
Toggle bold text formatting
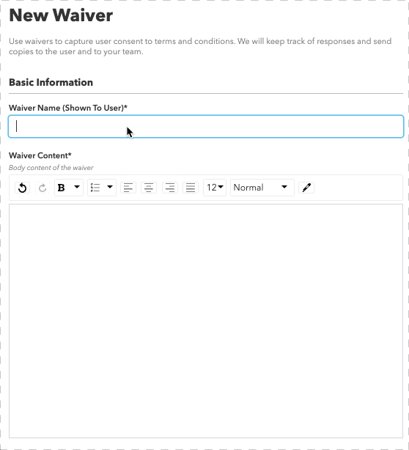tap(61, 188)
